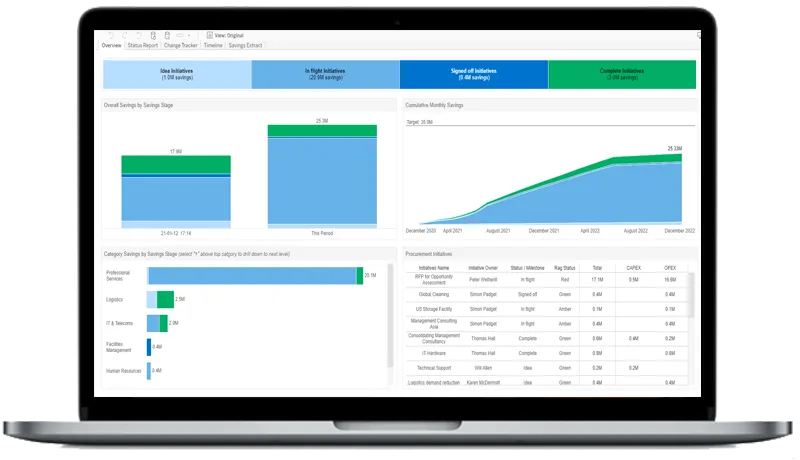This screenshot has height=460, width=800.
Task: Click the Logistics category label
Action: [115, 299]
